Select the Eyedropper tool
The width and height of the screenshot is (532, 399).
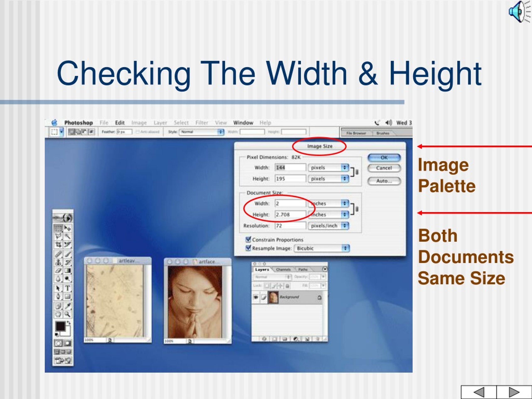pos(67,306)
